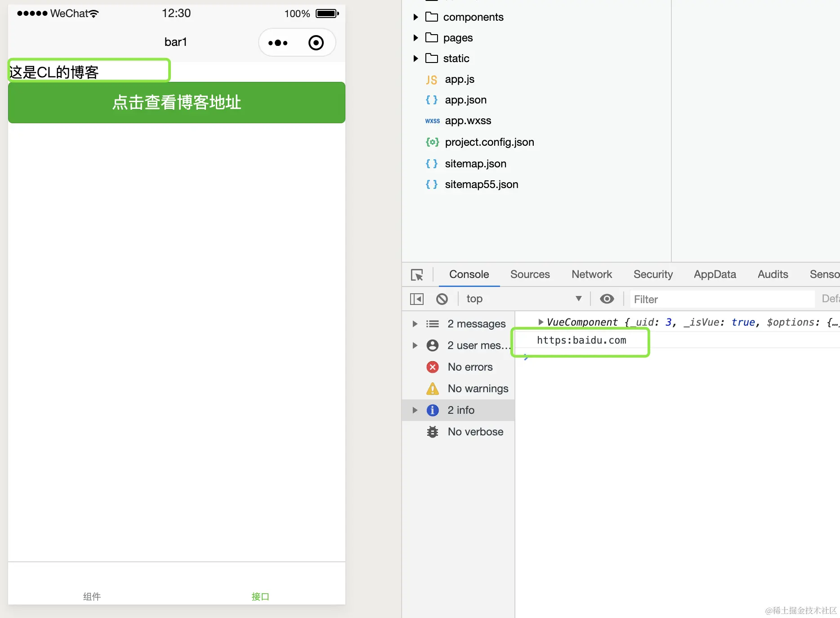Switch to the Network tab
This screenshot has width=840, height=618.
click(x=592, y=274)
